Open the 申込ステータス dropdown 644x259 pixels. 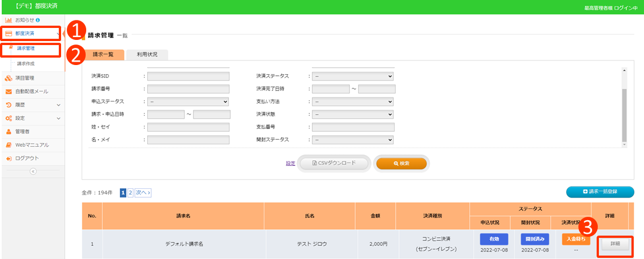pos(188,102)
